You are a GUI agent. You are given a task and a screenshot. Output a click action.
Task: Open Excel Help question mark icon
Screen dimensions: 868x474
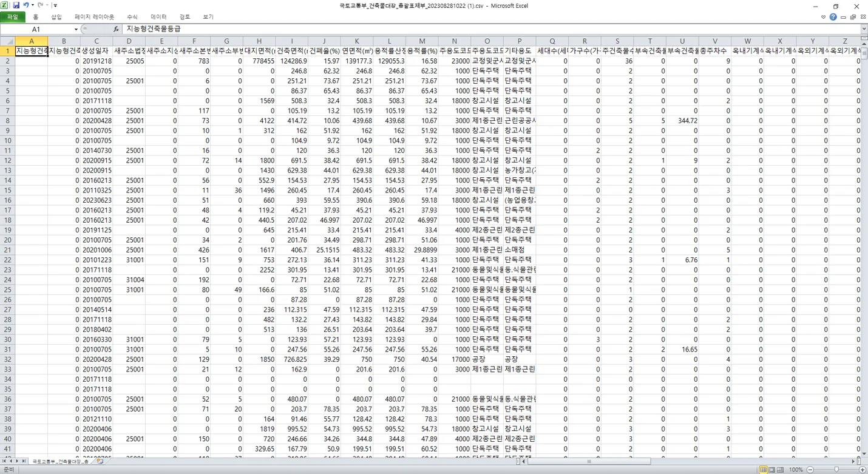point(833,17)
